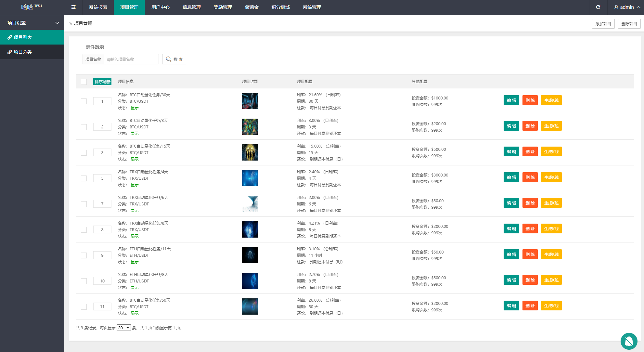This screenshot has width=644, height=352.
Task: Switch to 积分商城 menu tab
Action: click(x=280, y=7)
